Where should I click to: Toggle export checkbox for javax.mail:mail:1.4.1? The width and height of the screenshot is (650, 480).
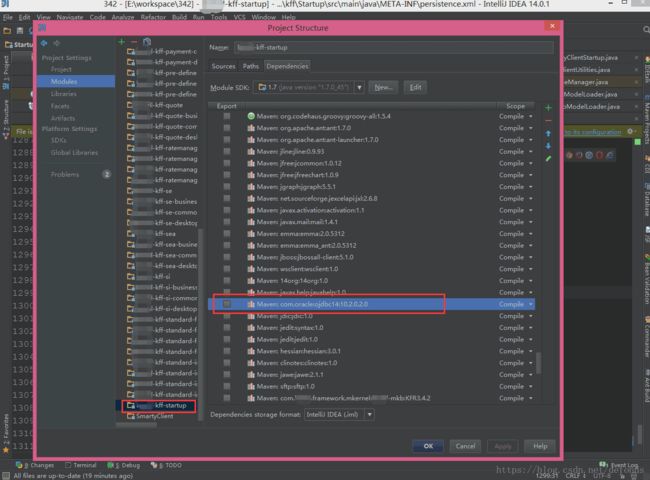(x=227, y=222)
